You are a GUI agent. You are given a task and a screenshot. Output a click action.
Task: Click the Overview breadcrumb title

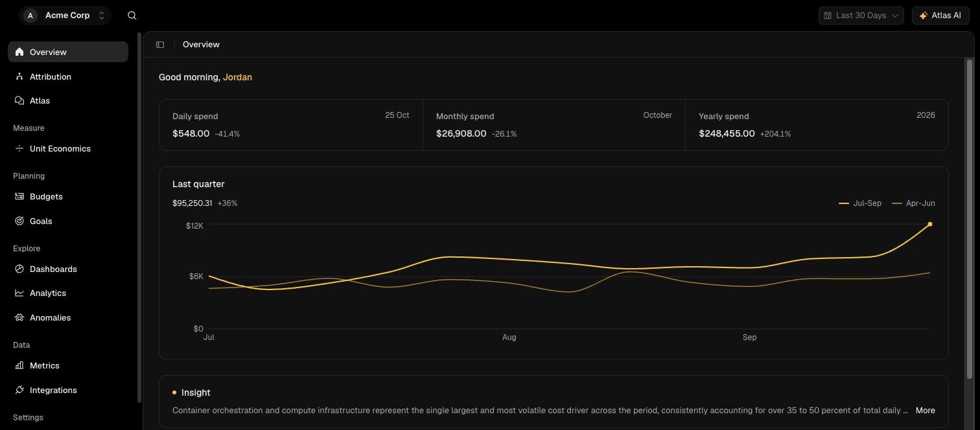coord(201,45)
